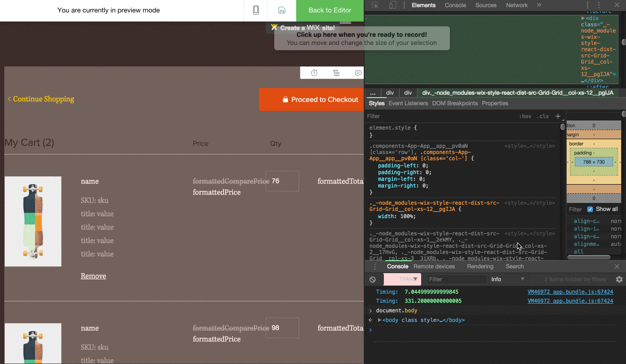Select the Styles sub-tab
The height and width of the screenshot is (364, 626).
click(x=377, y=103)
